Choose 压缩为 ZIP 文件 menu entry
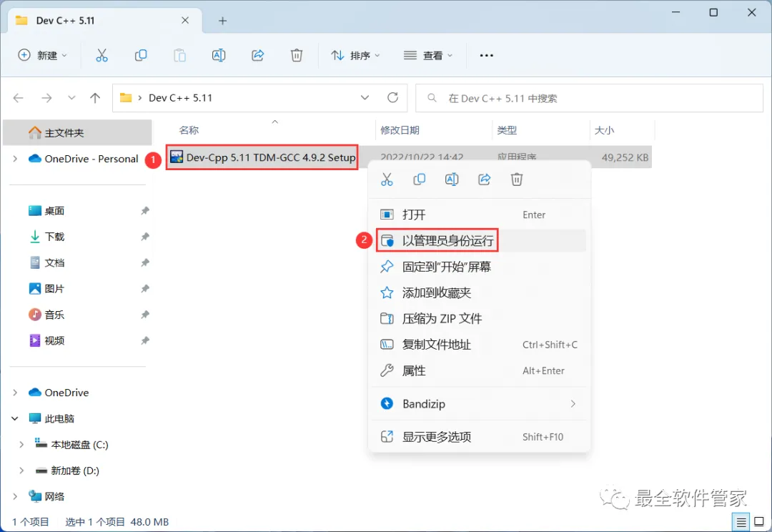The width and height of the screenshot is (772, 532). pos(479,319)
